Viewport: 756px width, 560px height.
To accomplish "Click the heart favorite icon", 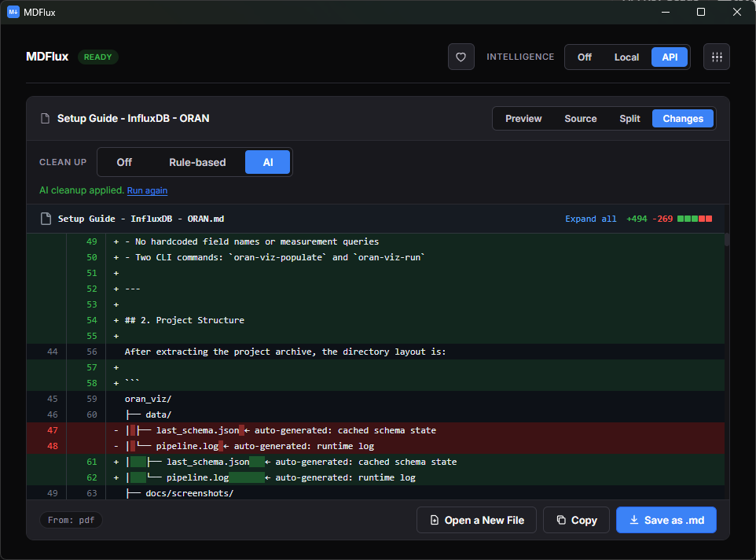I will [461, 57].
